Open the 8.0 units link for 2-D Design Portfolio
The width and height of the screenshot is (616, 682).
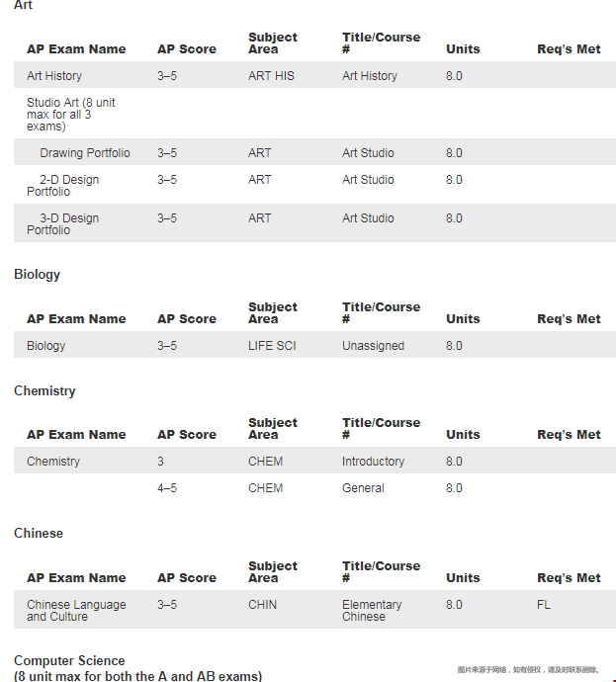[454, 180]
